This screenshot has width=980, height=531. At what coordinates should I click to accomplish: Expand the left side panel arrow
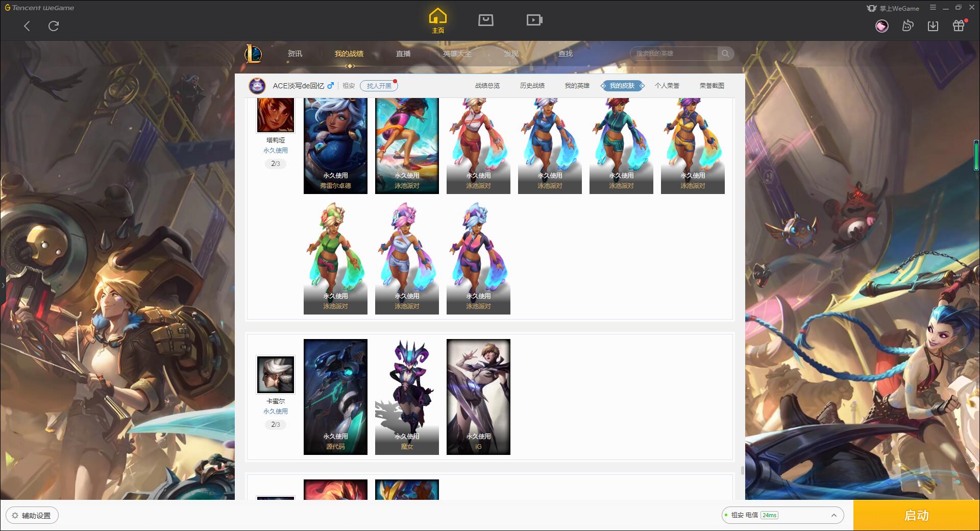pyautogui.click(x=3, y=285)
